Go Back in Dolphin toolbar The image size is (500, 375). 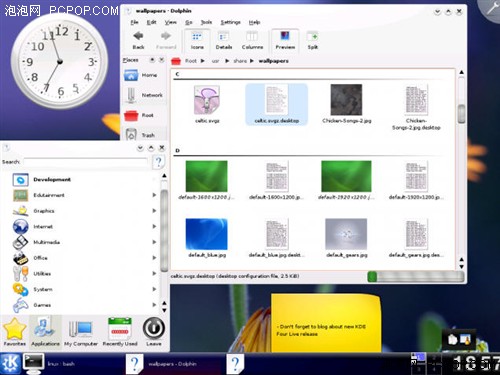coord(138,40)
